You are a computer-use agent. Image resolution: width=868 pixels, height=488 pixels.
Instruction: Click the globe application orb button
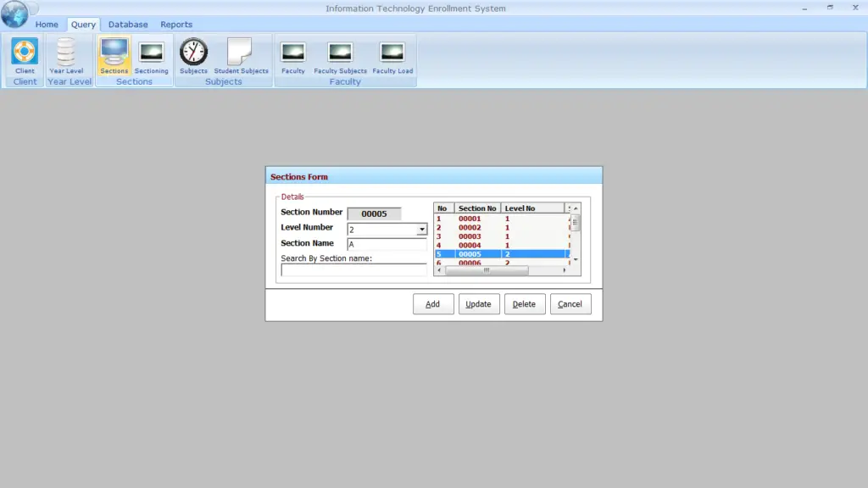click(14, 14)
